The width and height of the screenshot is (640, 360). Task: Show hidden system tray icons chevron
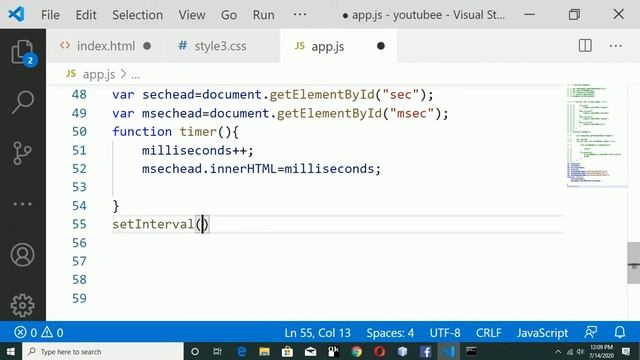558,352
